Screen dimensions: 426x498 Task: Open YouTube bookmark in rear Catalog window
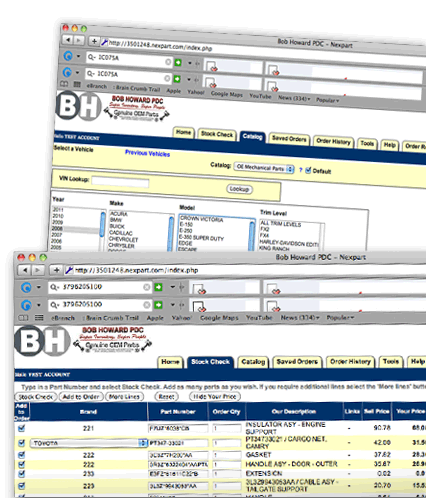[x=260, y=96]
